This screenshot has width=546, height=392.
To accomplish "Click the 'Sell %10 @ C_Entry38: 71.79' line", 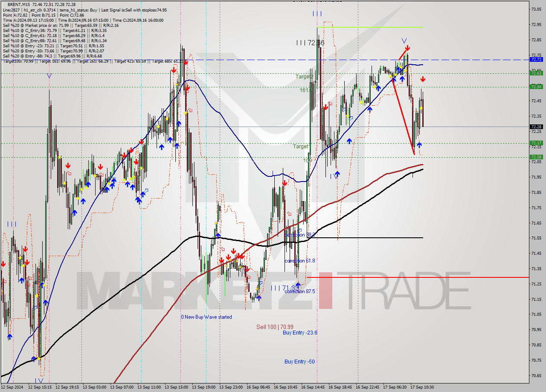I will coord(55,30).
